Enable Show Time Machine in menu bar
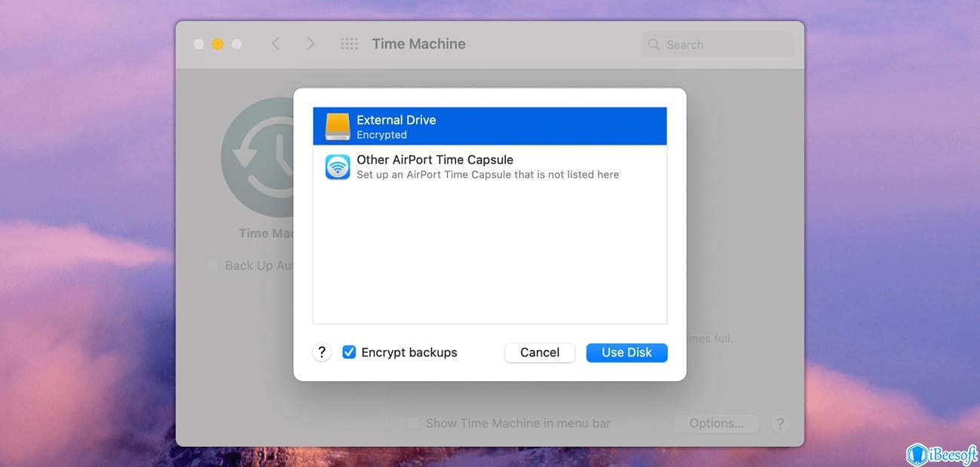This screenshot has width=980, height=467. [413, 423]
